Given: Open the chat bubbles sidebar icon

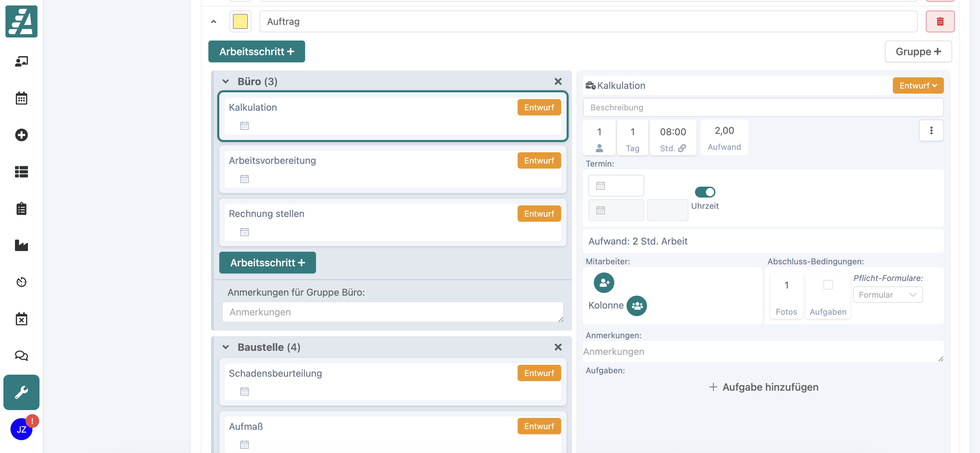Looking at the screenshot, I should click(x=21, y=356).
